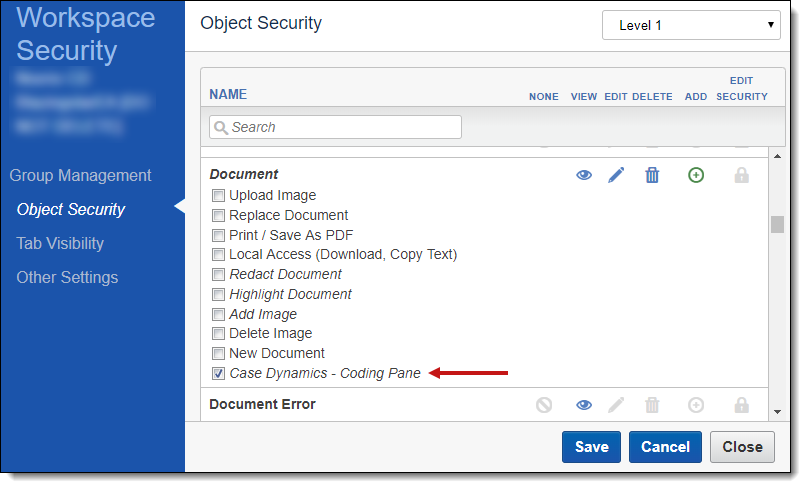This screenshot has height=488, width=806.
Task: Save the object security changes
Action: point(591,447)
